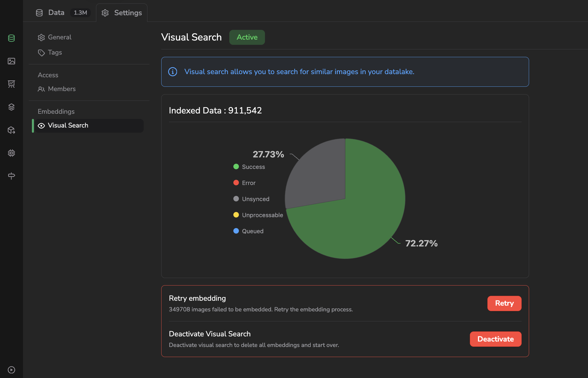Toggle the Error legend entry
The image size is (588, 378).
pos(245,183)
